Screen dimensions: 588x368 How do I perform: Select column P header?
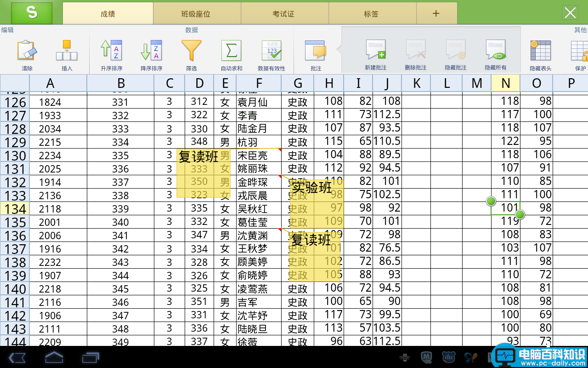571,83
